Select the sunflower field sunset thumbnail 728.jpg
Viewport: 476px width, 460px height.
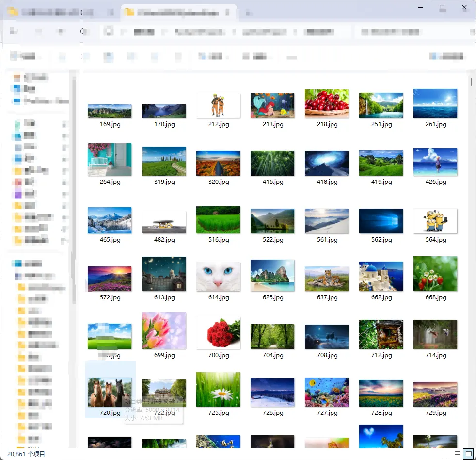point(381,393)
